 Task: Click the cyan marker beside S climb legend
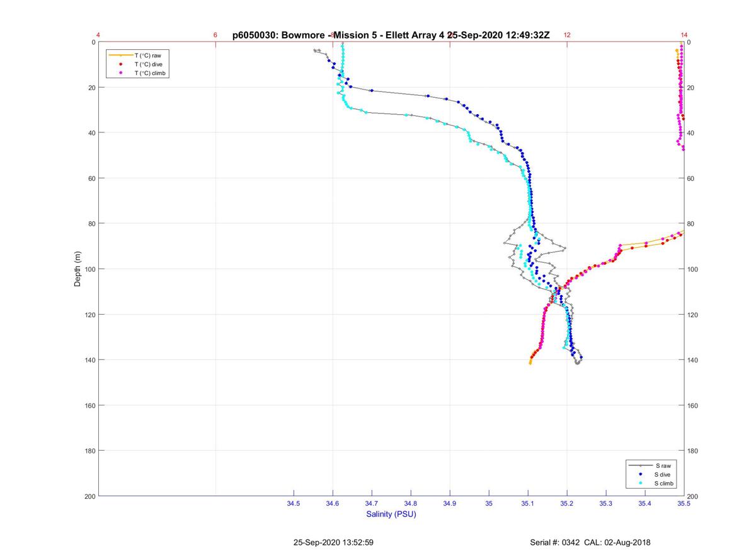click(x=640, y=483)
